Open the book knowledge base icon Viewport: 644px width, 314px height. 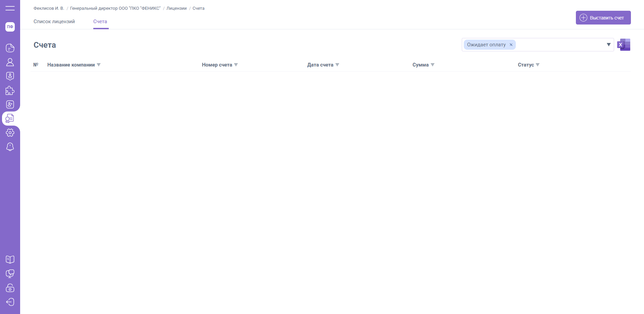(x=10, y=260)
